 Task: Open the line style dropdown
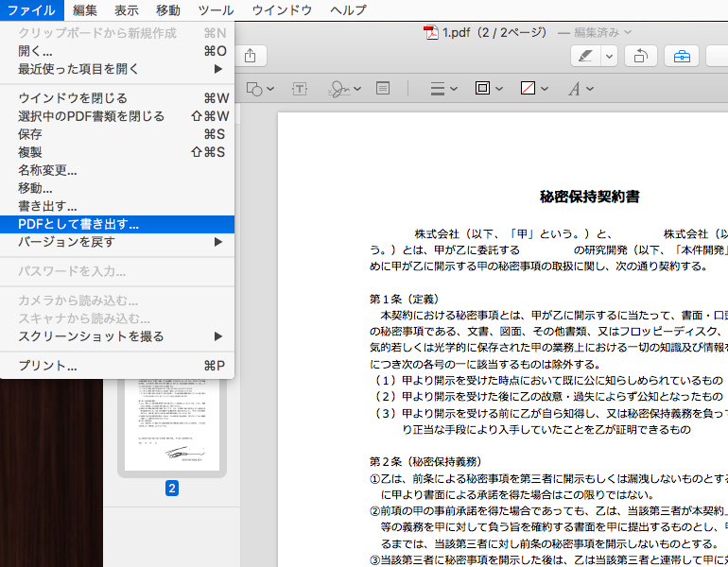point(443,89)
